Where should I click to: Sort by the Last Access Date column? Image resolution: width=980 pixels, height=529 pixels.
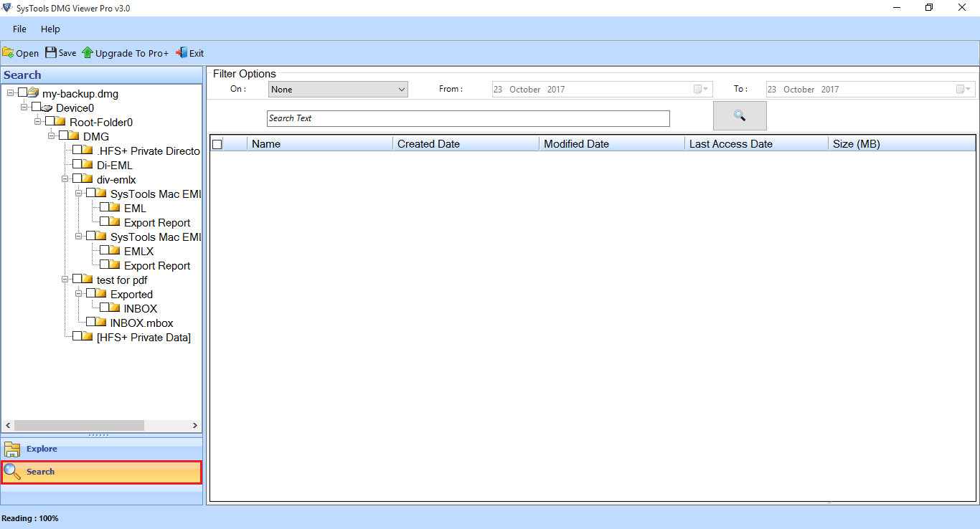(756, 144)
